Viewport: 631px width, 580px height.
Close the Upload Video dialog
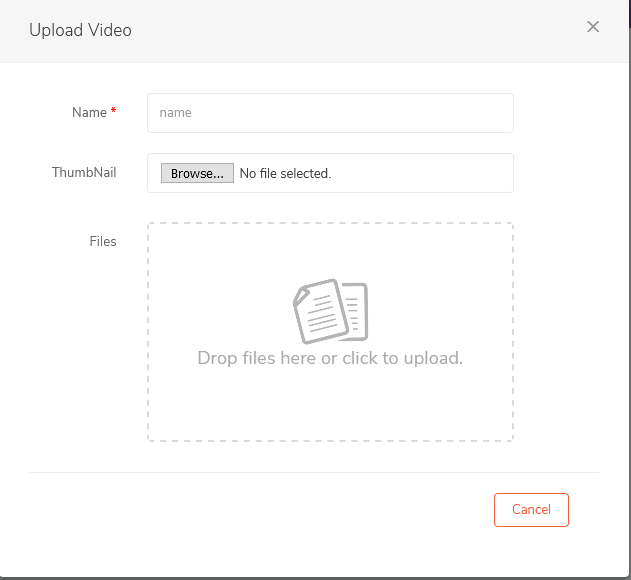[x=593, y=27]
